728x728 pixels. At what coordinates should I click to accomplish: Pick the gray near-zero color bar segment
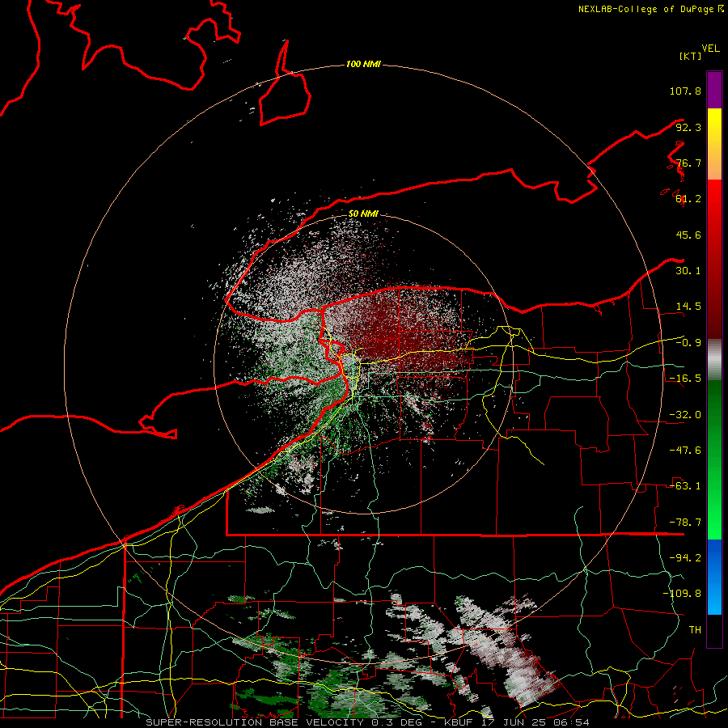714,360
